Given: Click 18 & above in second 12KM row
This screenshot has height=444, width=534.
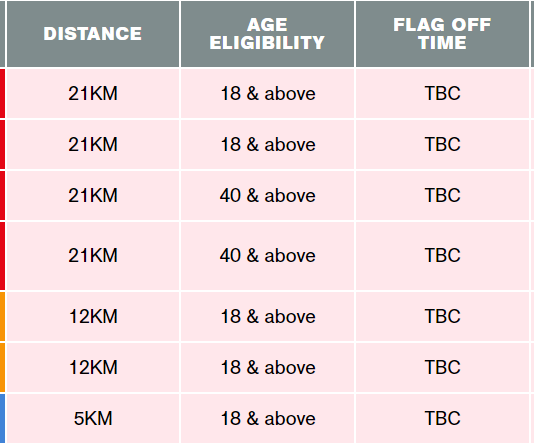Looking at the screenshot, I should point(267,367).
